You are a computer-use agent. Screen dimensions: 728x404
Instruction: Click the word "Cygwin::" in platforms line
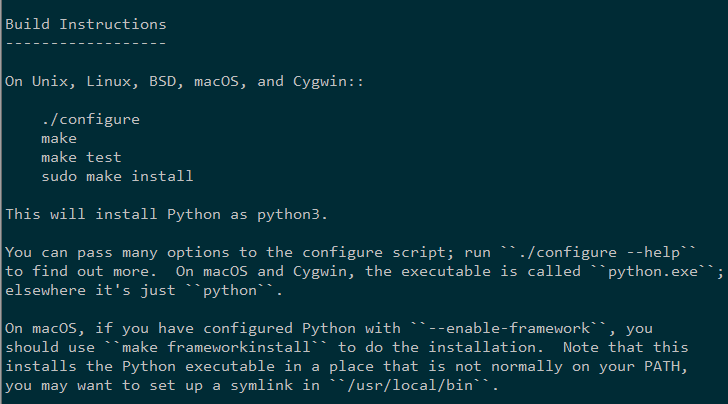(328, 82)
